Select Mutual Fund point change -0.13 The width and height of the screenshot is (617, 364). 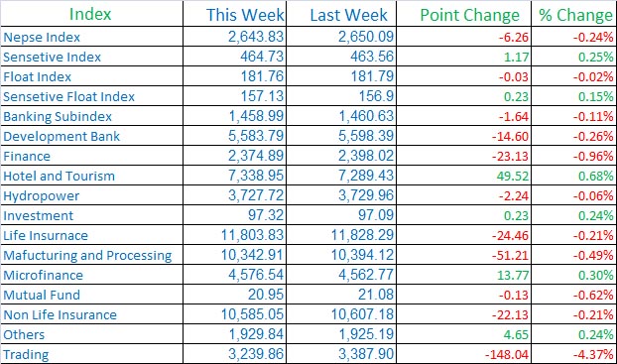pyautogui.click(x=513, y=296)
